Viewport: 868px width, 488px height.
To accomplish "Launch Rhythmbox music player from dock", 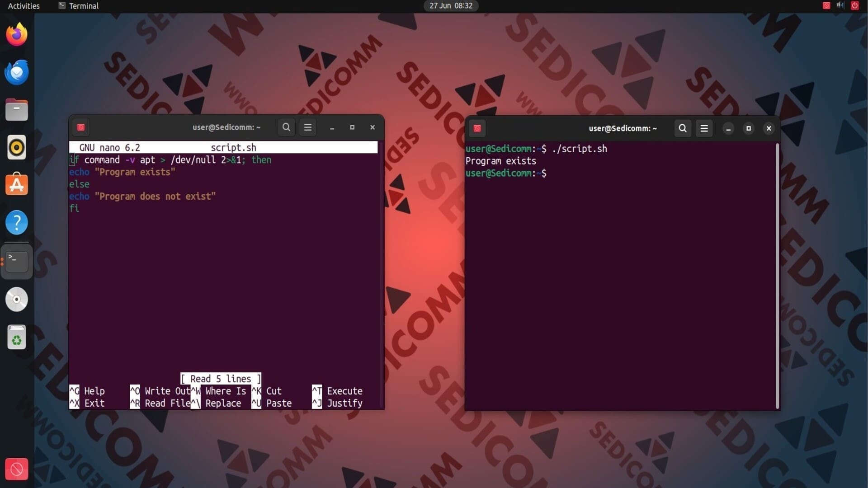I will [x=17, y=147].
